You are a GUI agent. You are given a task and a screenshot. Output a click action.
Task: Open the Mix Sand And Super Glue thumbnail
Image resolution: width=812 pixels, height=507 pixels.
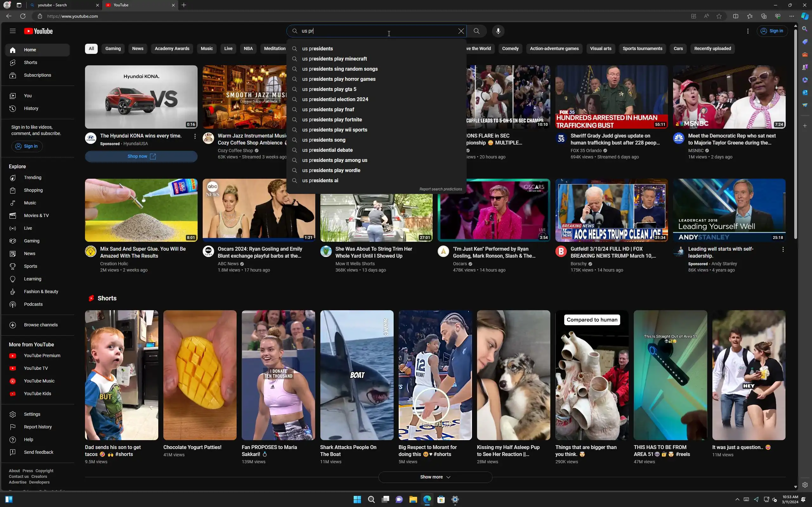(x=141, y=210)
